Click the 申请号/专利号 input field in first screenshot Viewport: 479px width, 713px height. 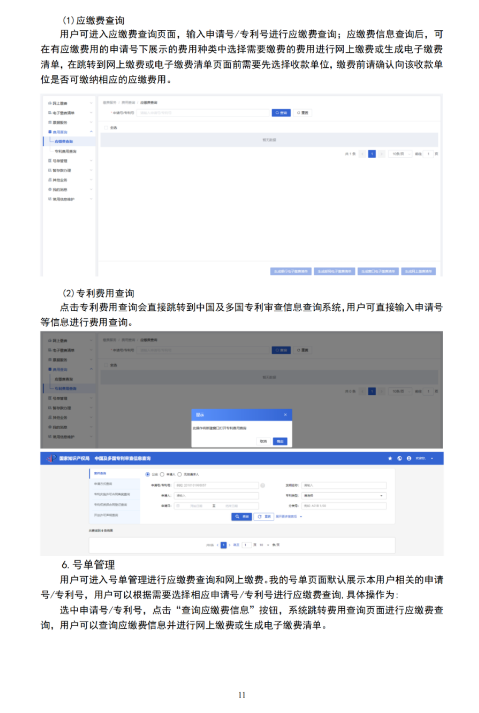[x=203, y=113]
